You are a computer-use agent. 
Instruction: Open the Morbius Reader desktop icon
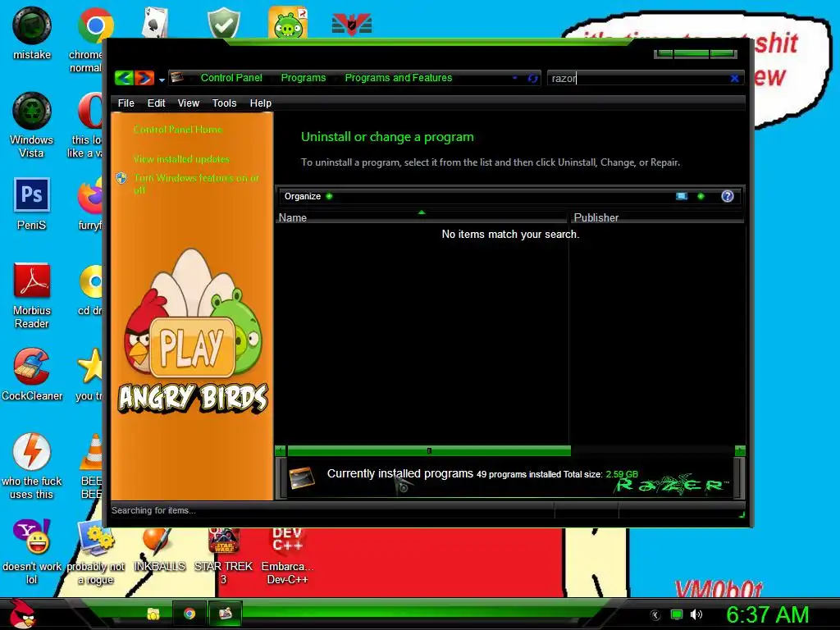click(x=32, y=294)
